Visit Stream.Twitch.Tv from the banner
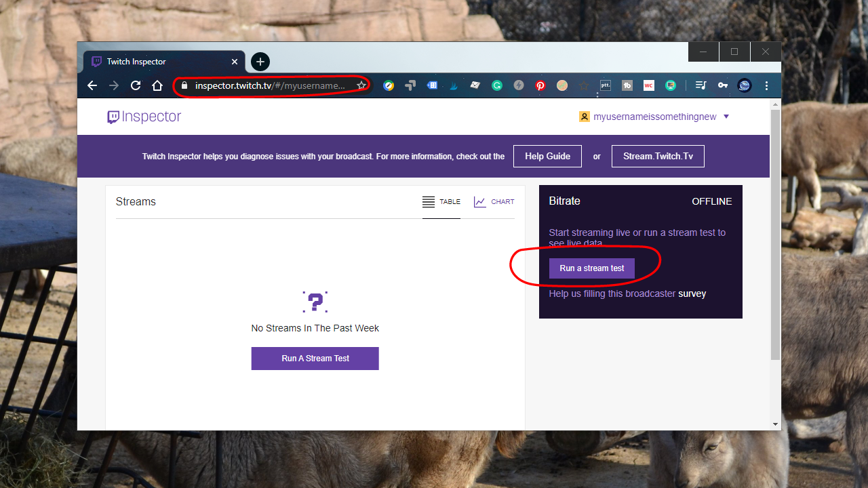This screenshot has height=488, width=868. point(658,156)
